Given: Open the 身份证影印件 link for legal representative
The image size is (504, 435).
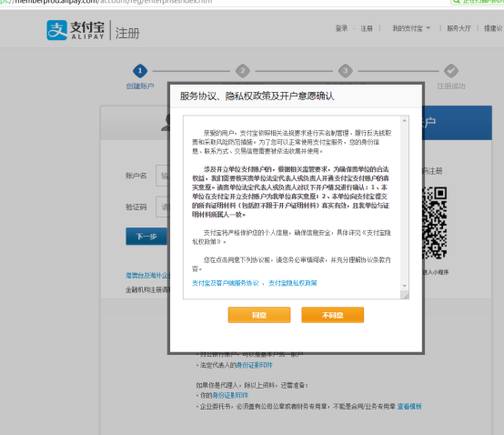Looking at the screenshot, I should [254, 365].
